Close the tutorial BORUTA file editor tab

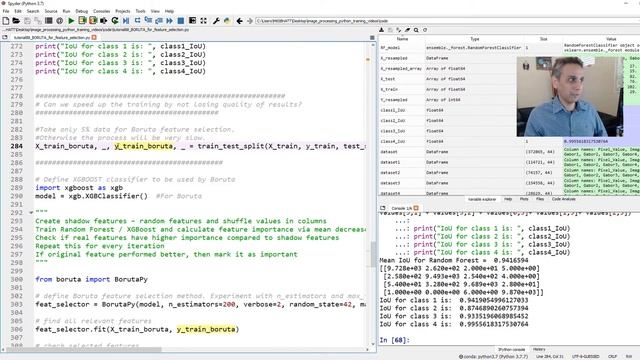tap(94, 38)
